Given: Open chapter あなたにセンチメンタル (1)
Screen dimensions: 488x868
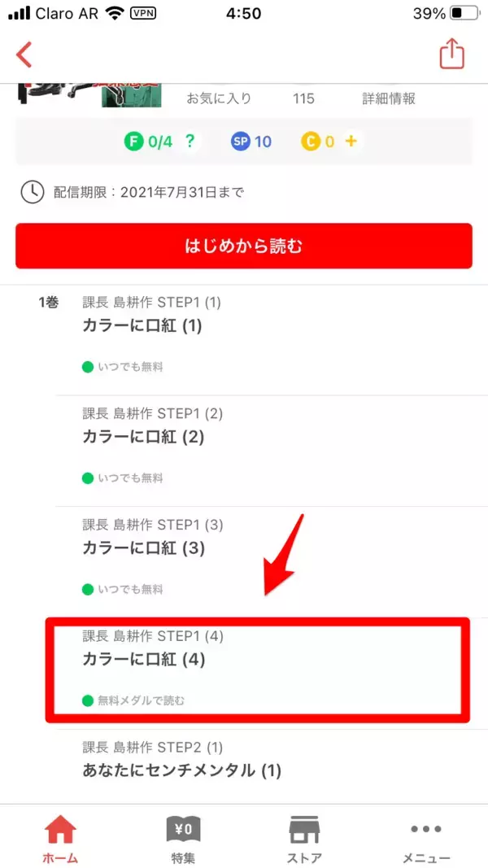Looking at the screenshot, I should (181, 770).
